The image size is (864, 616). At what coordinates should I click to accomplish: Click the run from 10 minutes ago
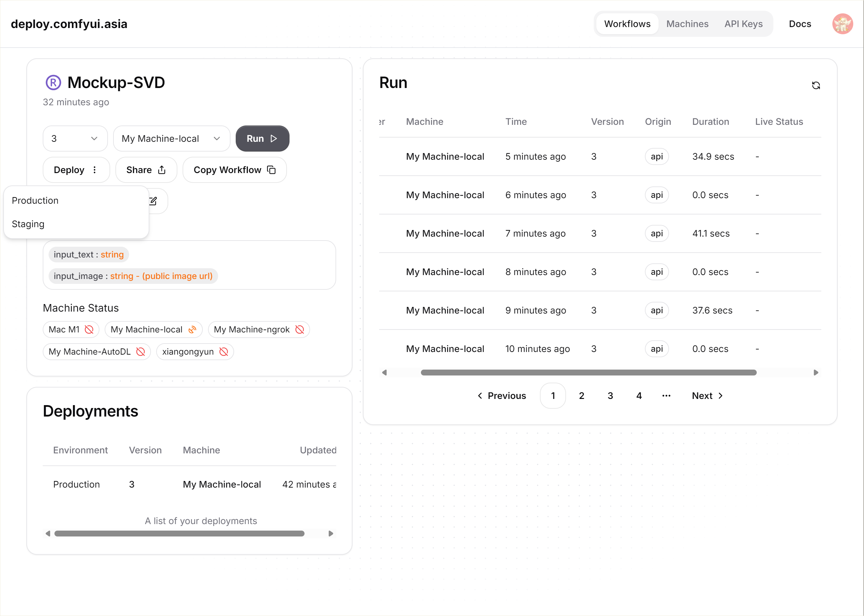point(600,349)
